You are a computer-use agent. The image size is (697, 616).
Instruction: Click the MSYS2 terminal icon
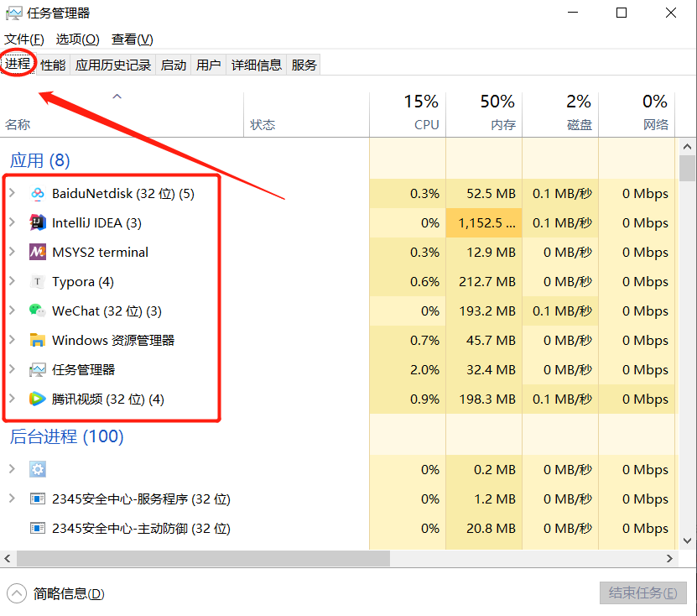click(38, 252)
